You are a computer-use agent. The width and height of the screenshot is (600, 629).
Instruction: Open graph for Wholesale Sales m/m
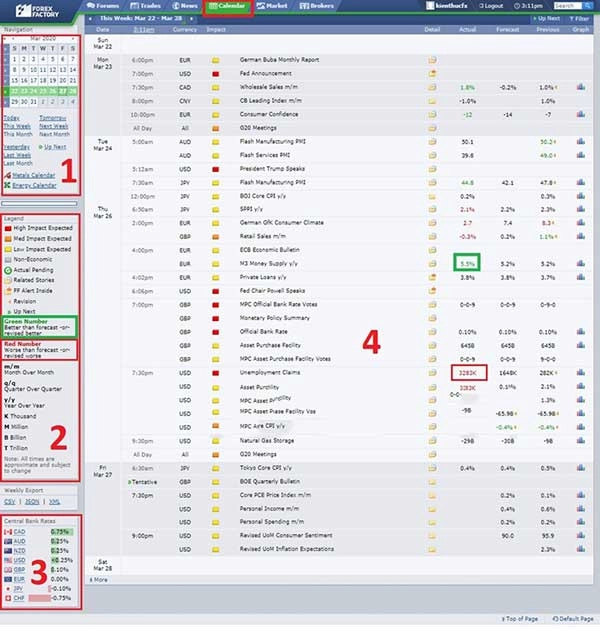581,87
